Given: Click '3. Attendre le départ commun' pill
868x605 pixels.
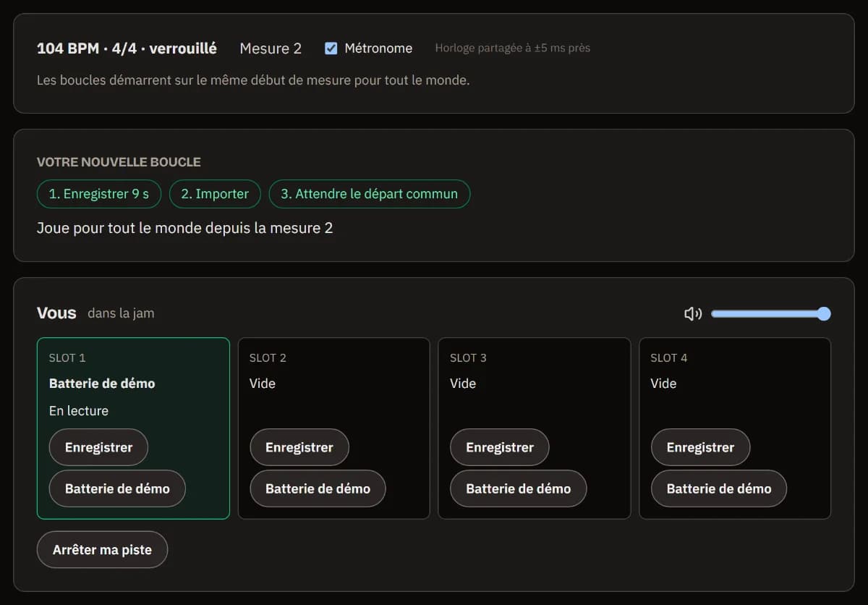Looking at the screenshot, I should 370,194.
